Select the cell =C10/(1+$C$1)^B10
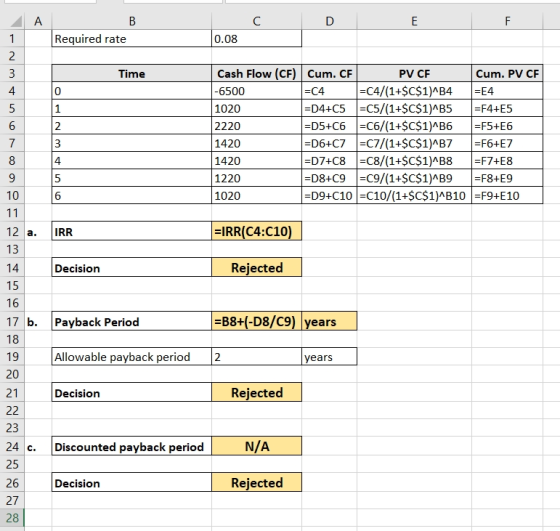The height and width of the screenshot is (531, 560). point(414,195)
